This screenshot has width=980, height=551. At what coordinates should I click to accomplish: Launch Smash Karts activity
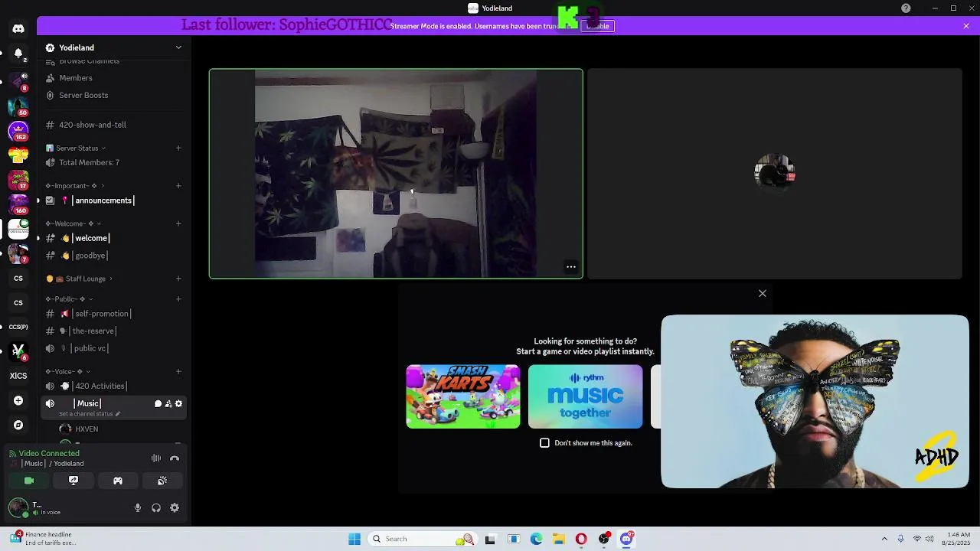463,396
